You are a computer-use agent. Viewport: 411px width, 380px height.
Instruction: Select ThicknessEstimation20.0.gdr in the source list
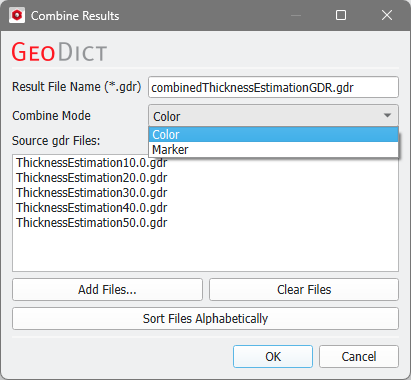pyautogui.click(x=92, y=178)
